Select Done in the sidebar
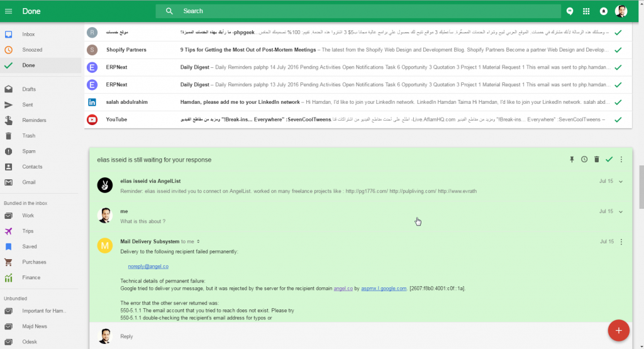This screenshot has height=349, width=644. (x=41, y=65)
